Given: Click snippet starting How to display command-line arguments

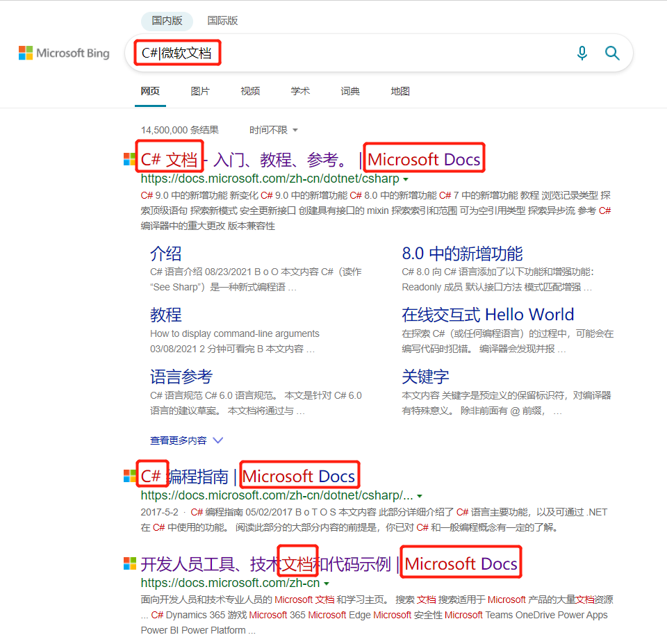Looking at the screenshot, I should (x=234, y=341).
